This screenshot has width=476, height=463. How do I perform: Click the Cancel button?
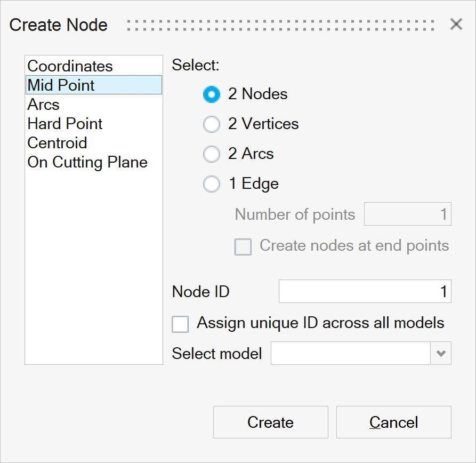pos(393,422)
